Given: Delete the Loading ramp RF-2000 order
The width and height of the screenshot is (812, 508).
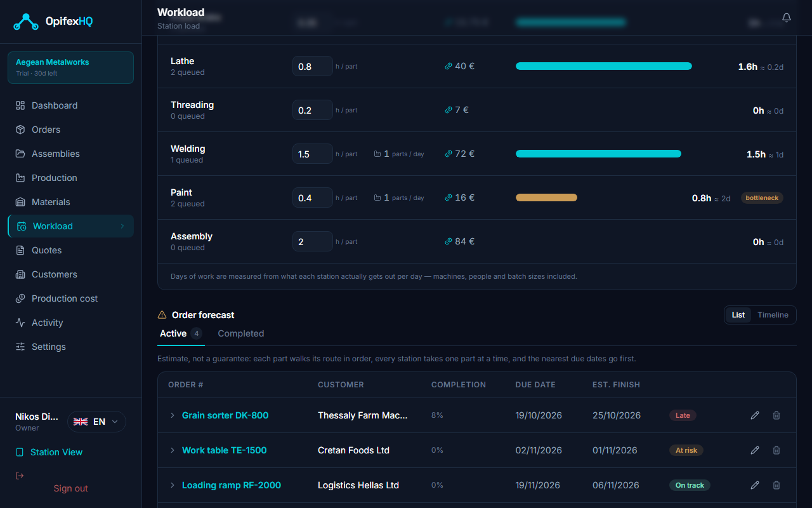Looking at the screenshot, I should [776, 485].
